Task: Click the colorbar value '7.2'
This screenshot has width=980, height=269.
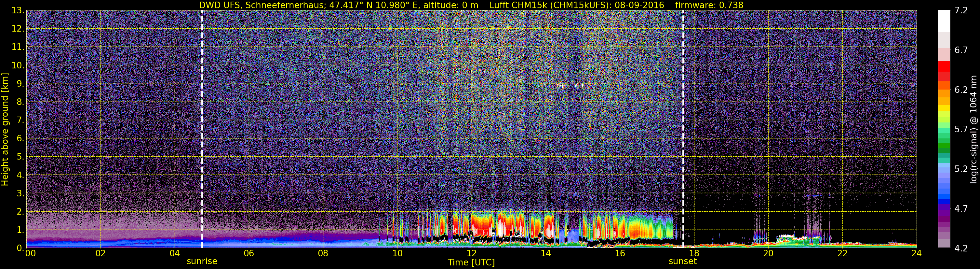Action: coord(961,10)
